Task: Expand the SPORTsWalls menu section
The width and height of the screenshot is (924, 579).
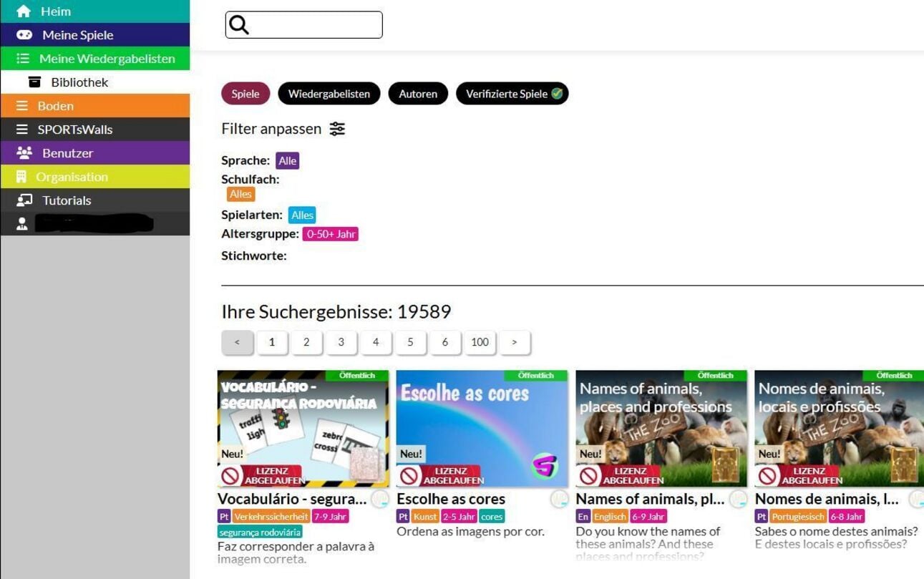Action: pos(95,130)
